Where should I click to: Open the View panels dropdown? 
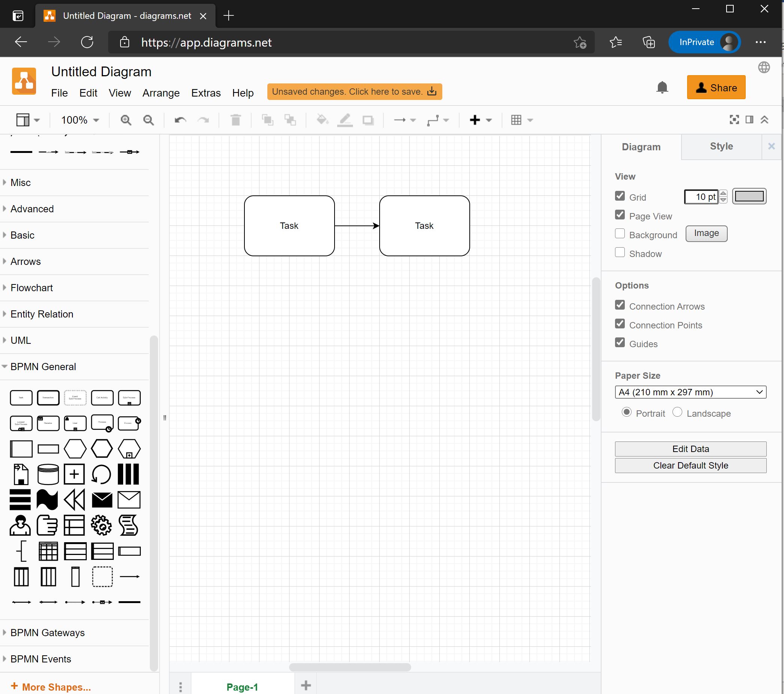[28, 120]
